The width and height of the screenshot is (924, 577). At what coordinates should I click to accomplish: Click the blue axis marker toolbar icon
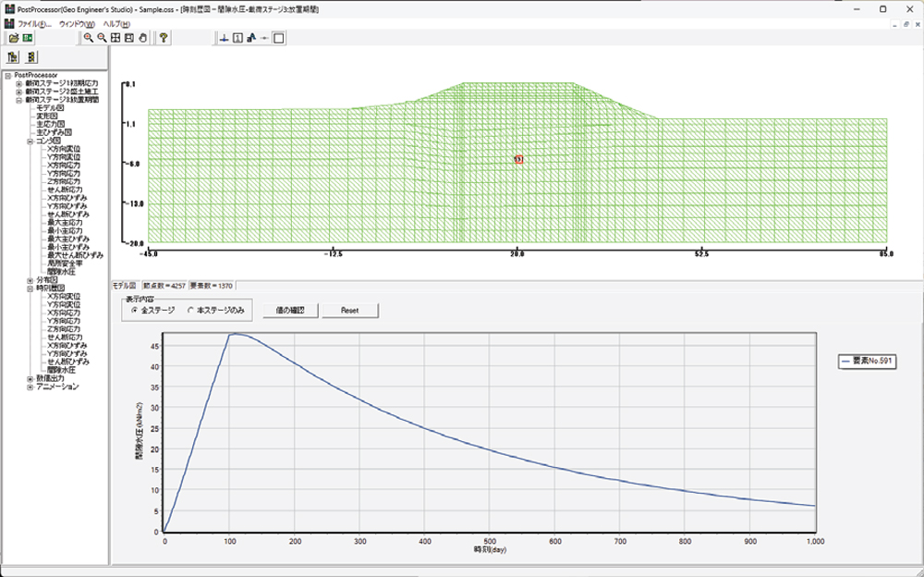[224, 38]
